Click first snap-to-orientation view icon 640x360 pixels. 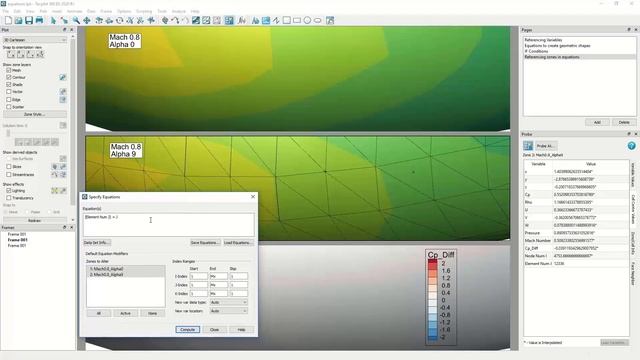point(11,54)
